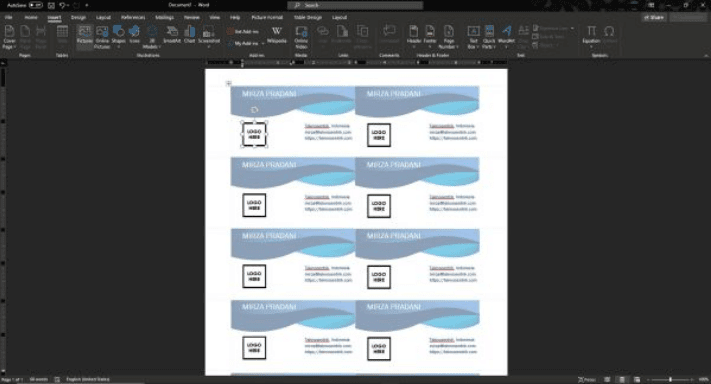Toggle the AutoSave switch
Image resolution: width=711 pixels, height=384 pixels.
coord(36,5)
